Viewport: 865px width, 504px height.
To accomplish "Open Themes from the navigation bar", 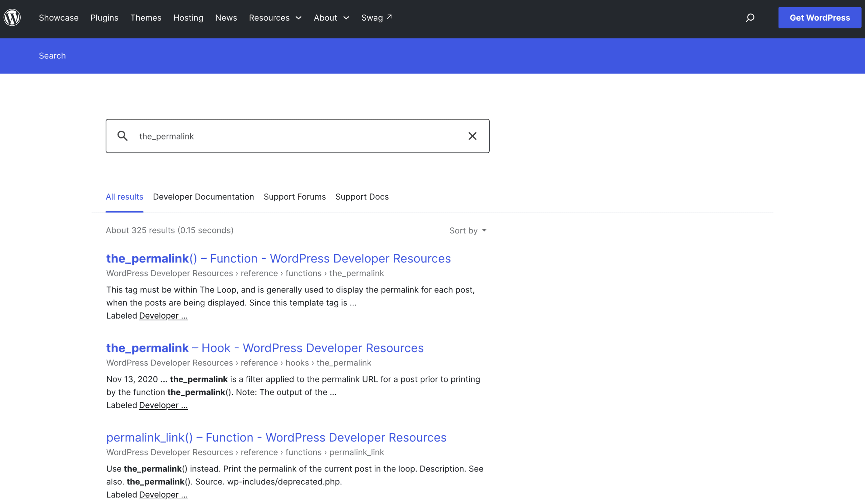I will (x=146, y=18).
